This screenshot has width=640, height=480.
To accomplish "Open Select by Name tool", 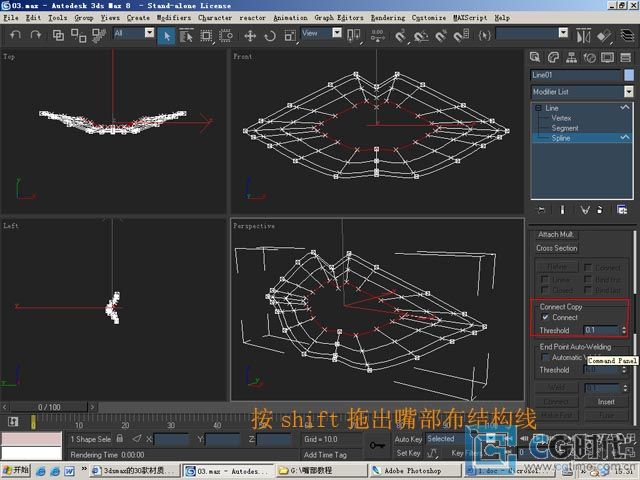I will click(x=186, y=36).
